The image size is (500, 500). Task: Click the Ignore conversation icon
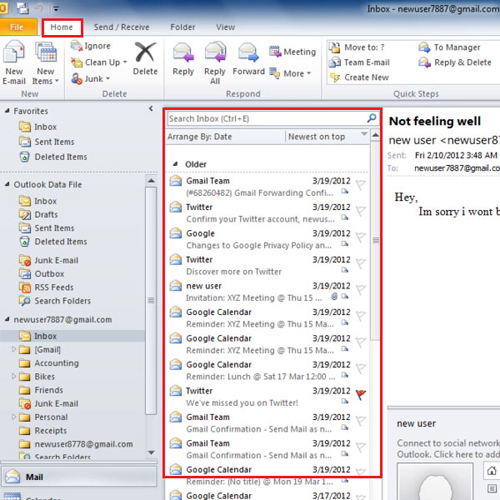pos(76,46)
